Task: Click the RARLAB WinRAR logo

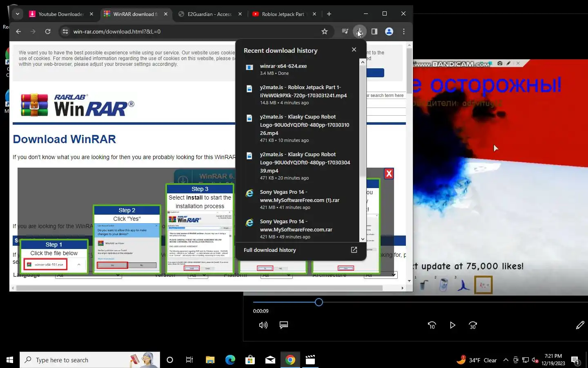Action: click(x=78, y=105)
